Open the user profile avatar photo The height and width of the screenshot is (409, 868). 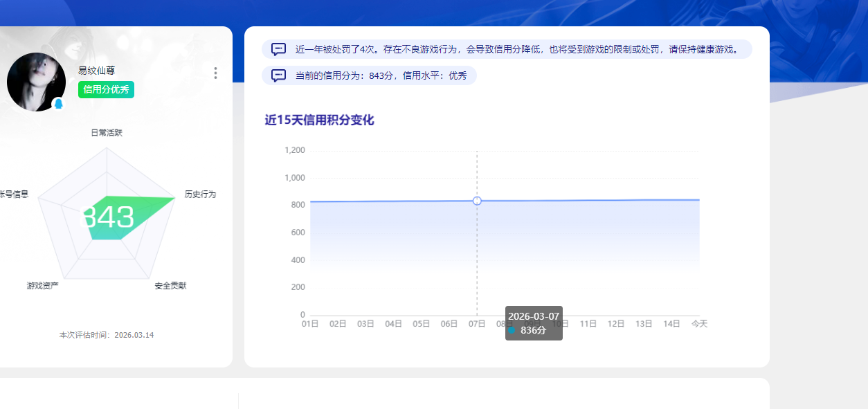36,82
